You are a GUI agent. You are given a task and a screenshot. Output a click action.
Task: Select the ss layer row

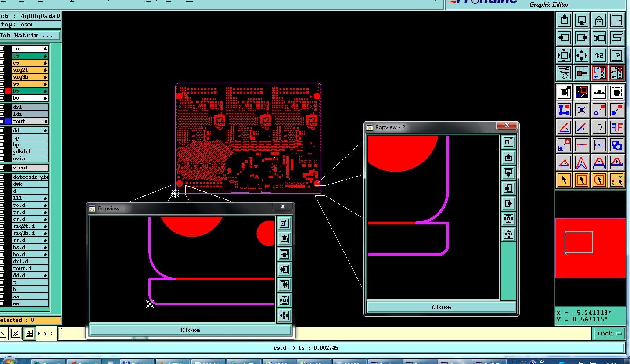pyautogui.click(x=30, y=84)
